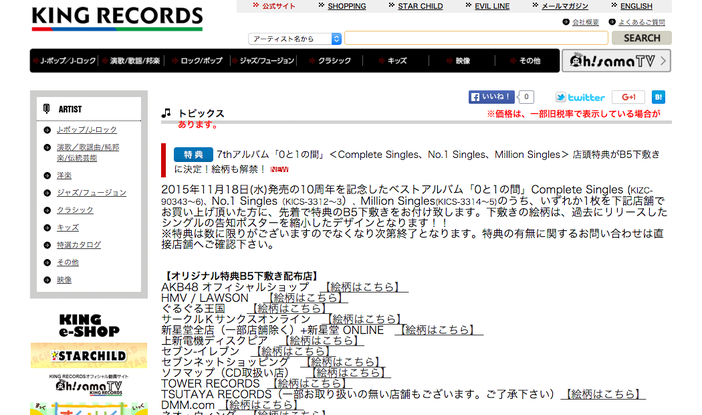The image size is (702, 415).
Task: Open the Facebook いいね! button
Action: point(491,97)
